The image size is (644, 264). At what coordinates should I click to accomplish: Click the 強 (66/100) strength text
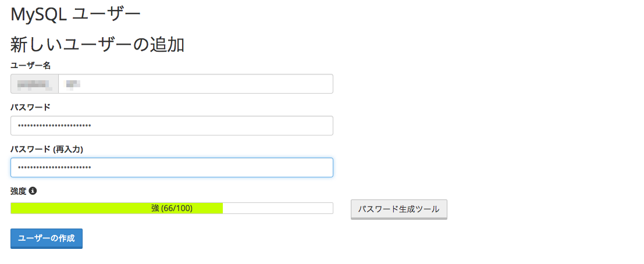coord(172,208)
